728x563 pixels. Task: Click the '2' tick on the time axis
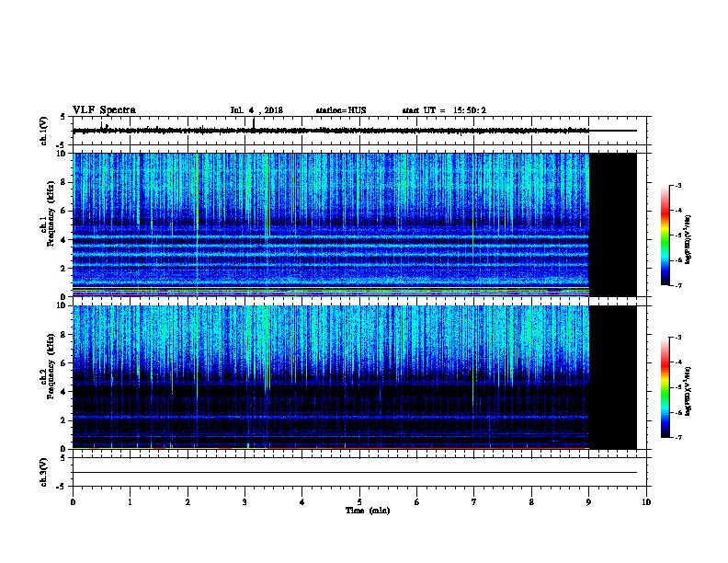[x=188, y=501]
